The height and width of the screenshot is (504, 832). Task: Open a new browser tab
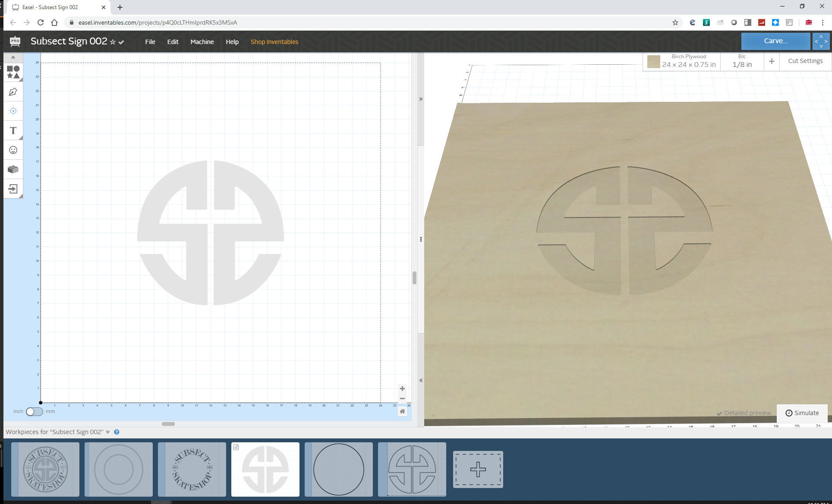coord(120,7)
